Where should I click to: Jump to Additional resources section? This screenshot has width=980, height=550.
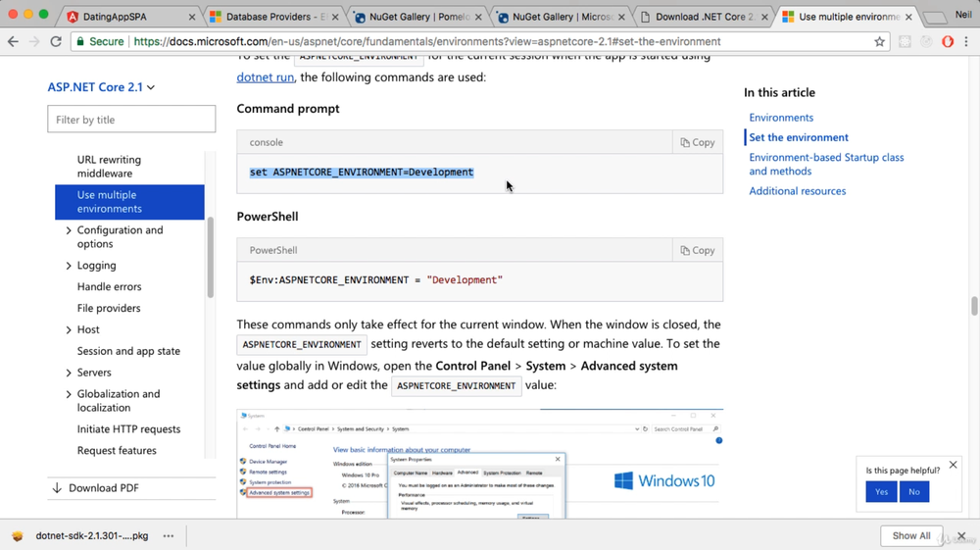pyautogui.click(x=798, y=191)
